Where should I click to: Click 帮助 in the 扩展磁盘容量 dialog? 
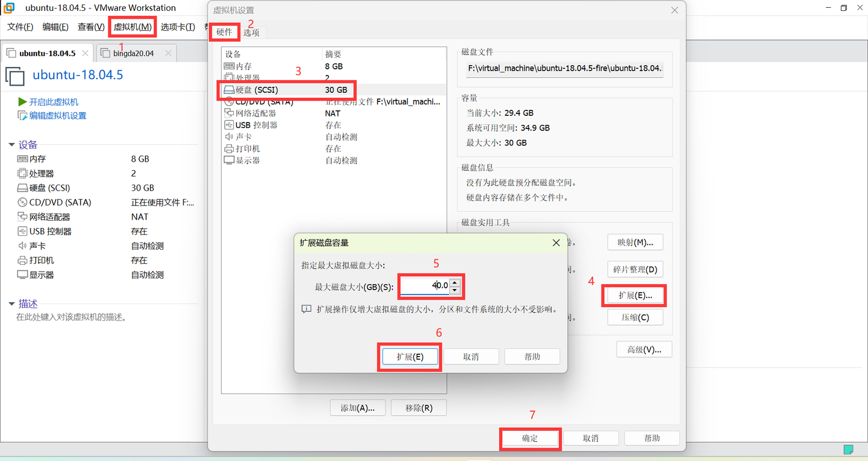[532, 357]
